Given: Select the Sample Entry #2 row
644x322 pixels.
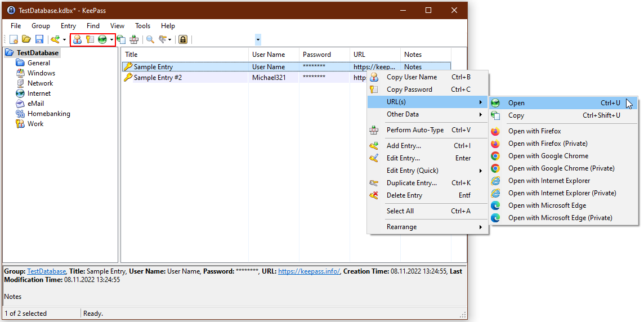Looking at the screenshot, I should coord(244,77).
